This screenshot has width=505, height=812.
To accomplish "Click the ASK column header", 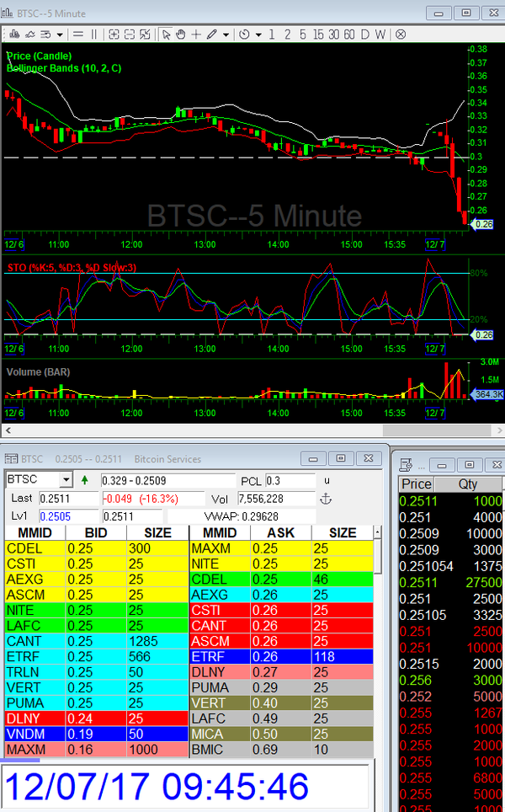I will [280, 533].
